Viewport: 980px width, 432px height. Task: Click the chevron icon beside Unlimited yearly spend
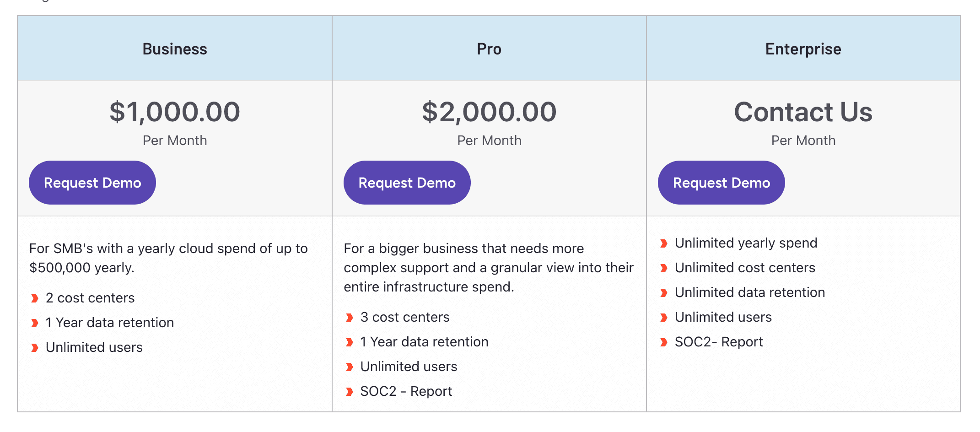point(663,243)
